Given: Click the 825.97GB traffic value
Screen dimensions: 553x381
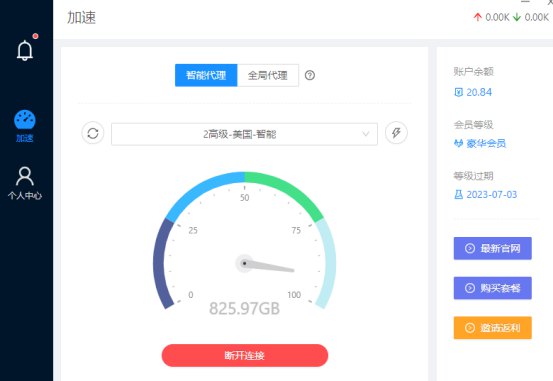Looking at the screenshot, I should pyautogui.click(x=244, y=308).
